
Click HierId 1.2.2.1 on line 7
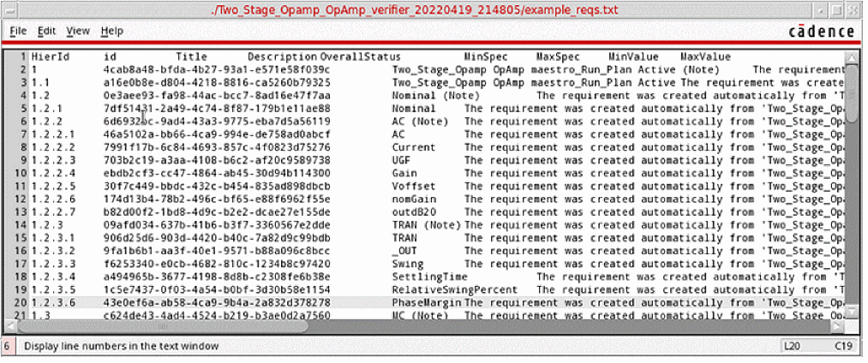53,134
